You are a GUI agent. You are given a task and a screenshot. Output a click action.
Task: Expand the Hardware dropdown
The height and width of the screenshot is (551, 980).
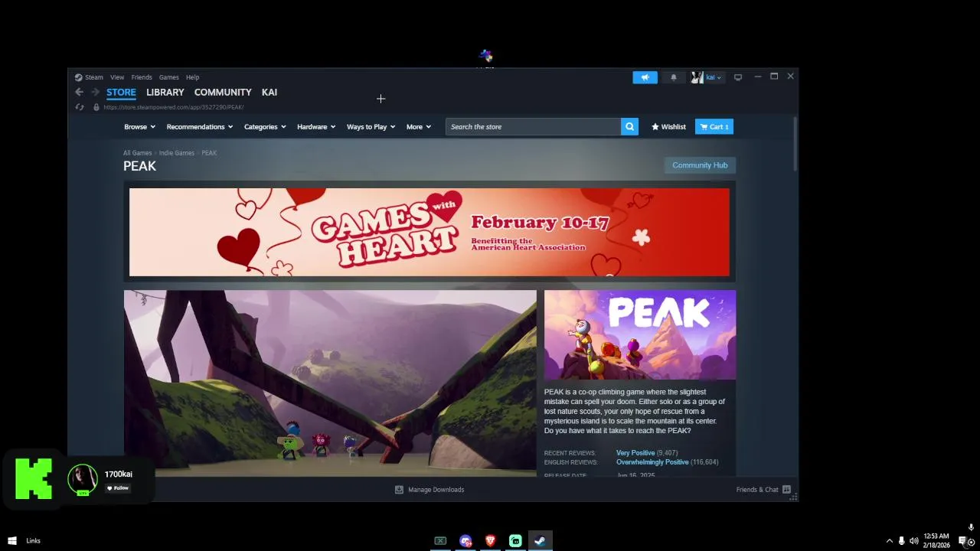click(x=316, y=127)
